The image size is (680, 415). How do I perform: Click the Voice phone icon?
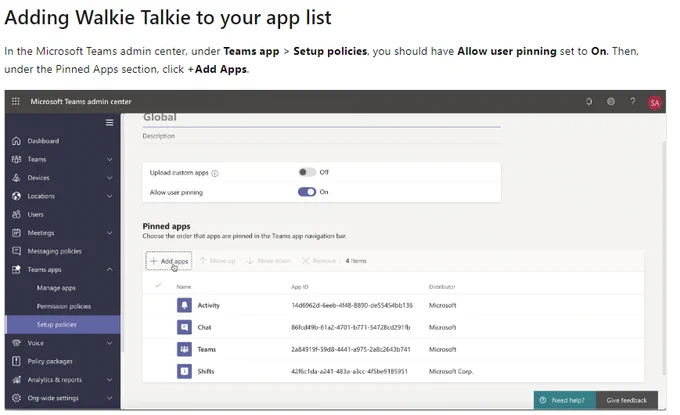point(16,343)
